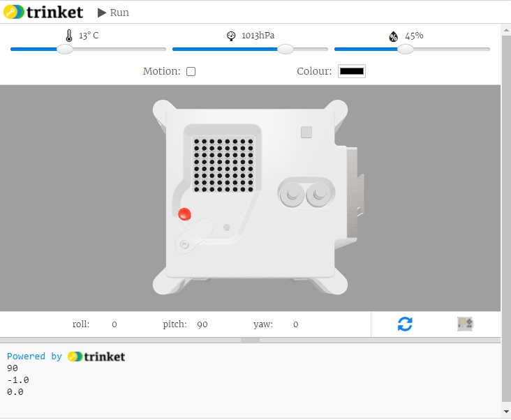Click the panel splitter handle above console

point(251,340)
